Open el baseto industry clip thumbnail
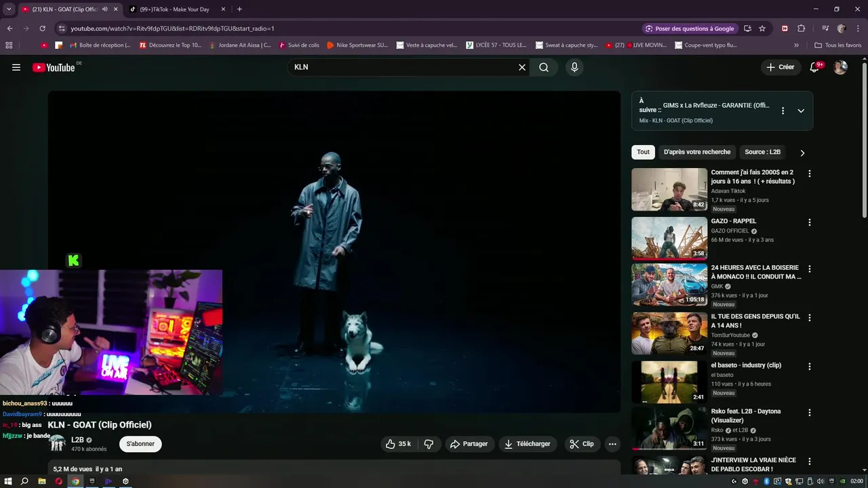The width and height of the screenshot is (868, 488). (669, 382)
